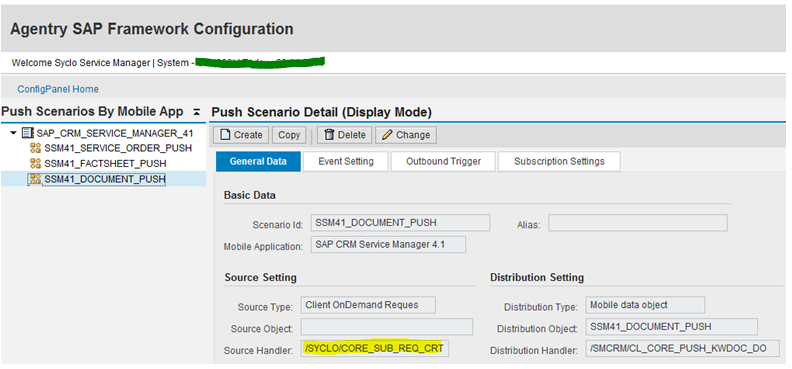This screenshot has height=369, width=792.
Task: Click the Create document icon
Action: [x=225, y=135]
